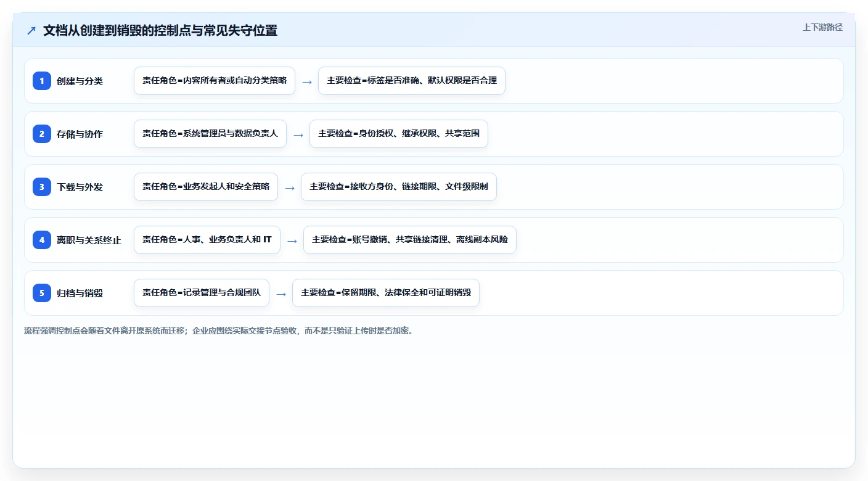
Task: Click the arrow in the 归档与销毁 row
Action: pyautogui.click(x=281, y=294)
